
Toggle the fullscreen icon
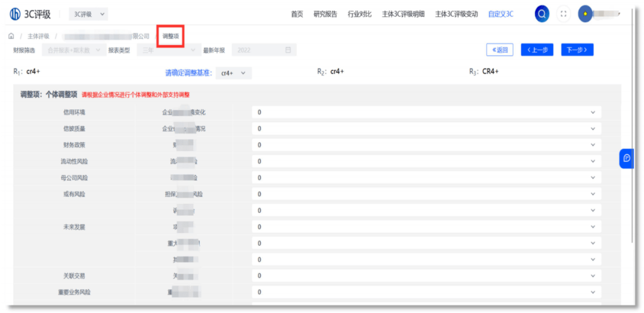[x=563, y=14]
